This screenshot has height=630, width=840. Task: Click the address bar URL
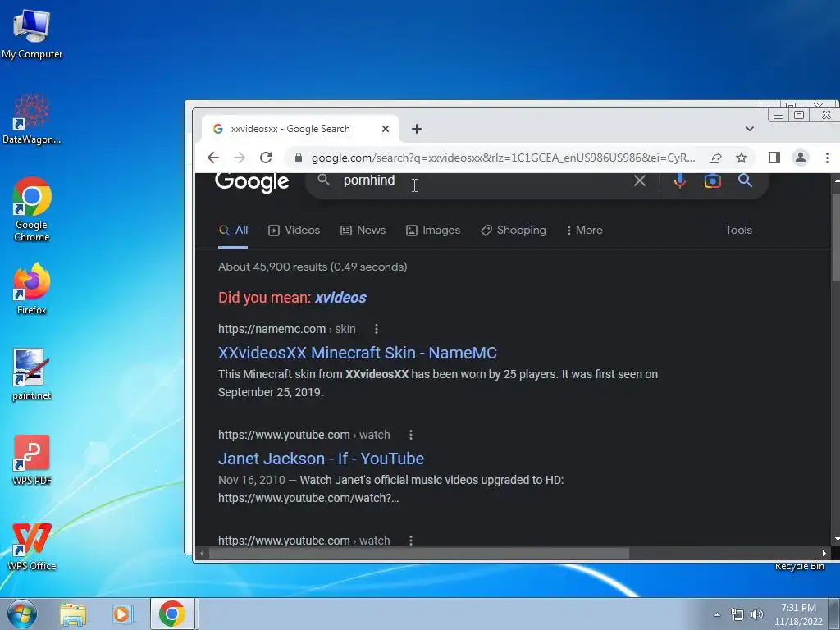pos(503,157)
